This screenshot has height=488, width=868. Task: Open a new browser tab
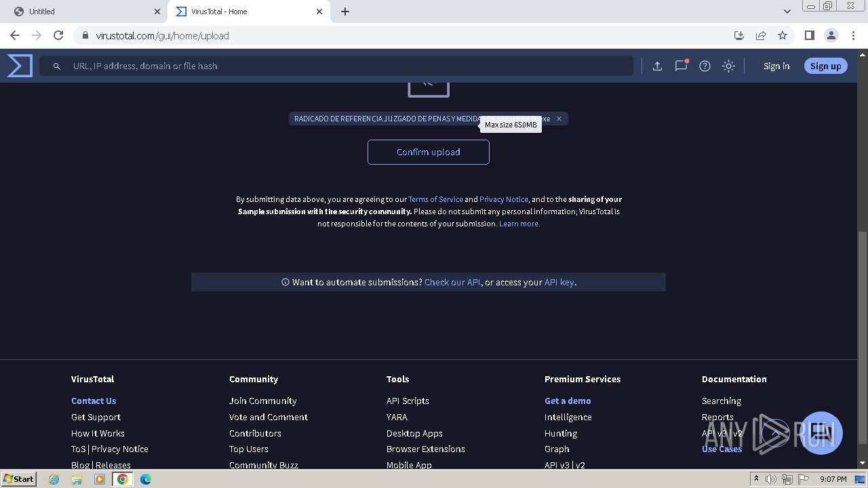[345, 12]
